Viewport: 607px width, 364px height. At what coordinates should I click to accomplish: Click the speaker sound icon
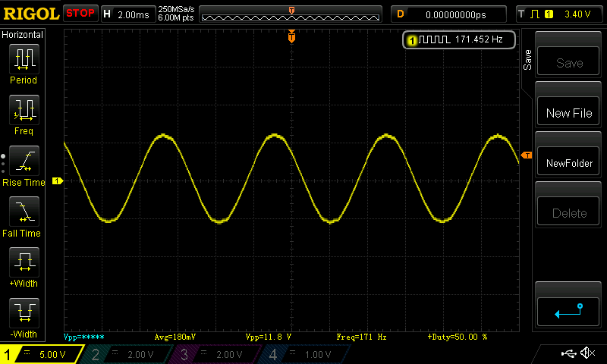click(587, 353)
